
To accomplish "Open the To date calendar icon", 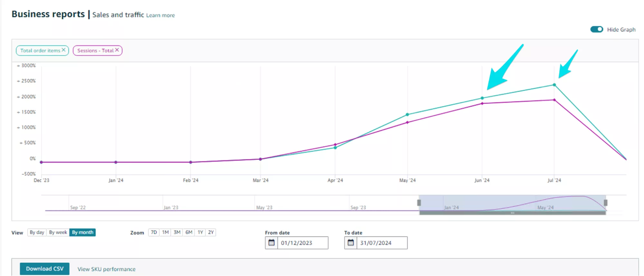I will tap(351, 243).
